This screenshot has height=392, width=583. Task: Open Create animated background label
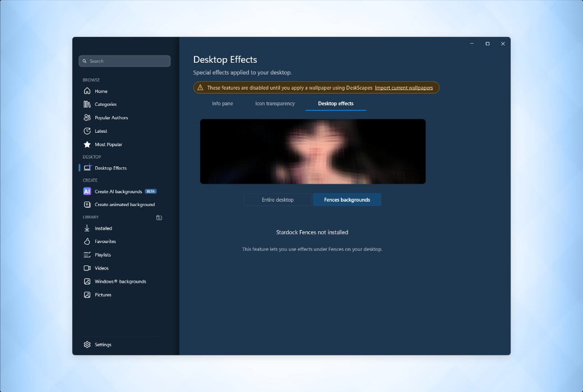(x=124, y=205)
